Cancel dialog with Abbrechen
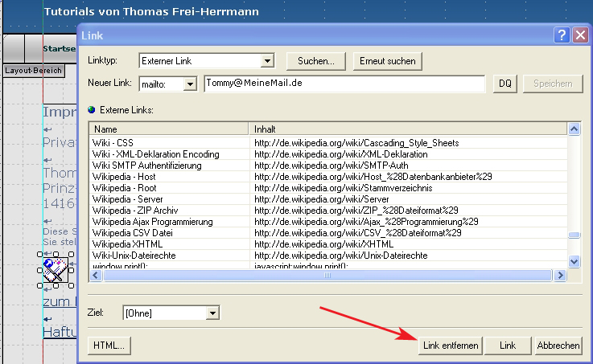The width and height of the screenshot is (593, 364). point(558,346)
